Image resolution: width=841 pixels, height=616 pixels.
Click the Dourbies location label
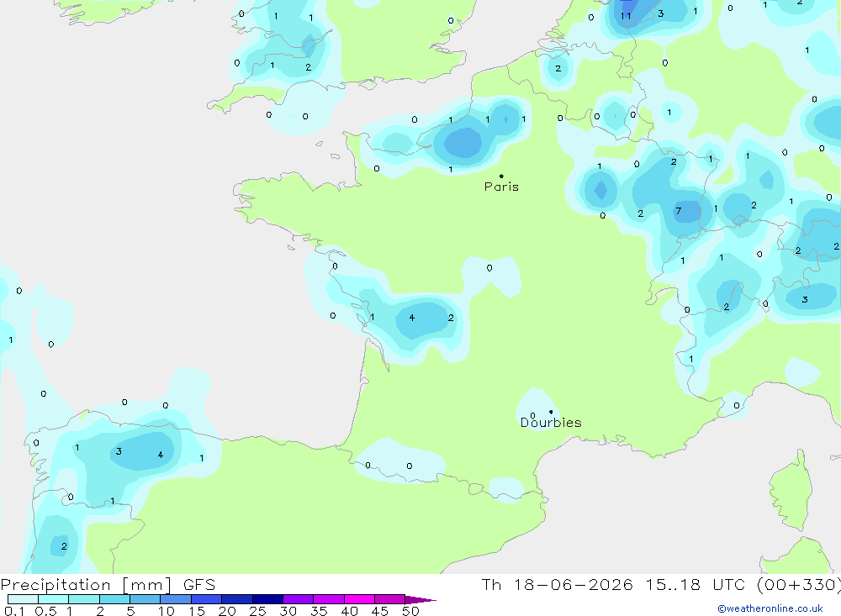(x=551, y=423)
